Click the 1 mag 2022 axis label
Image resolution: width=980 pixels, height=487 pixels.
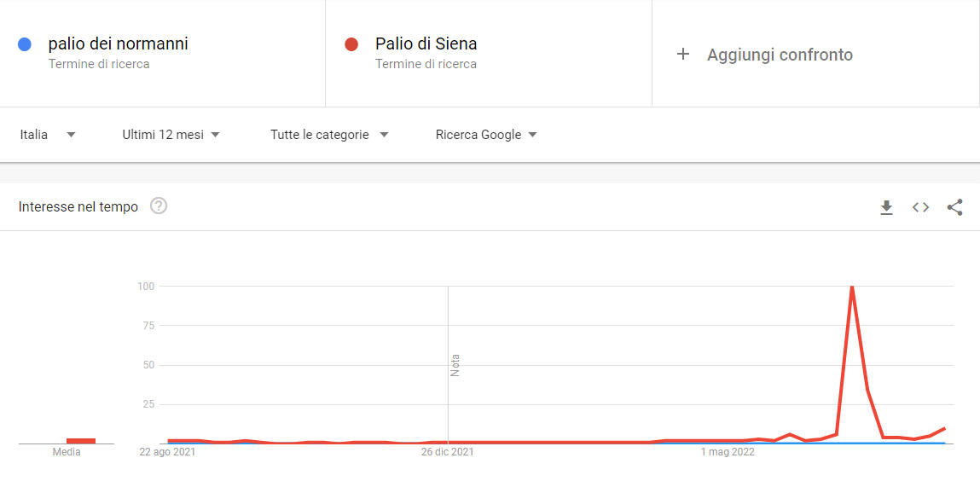click(x=728, y=452)
